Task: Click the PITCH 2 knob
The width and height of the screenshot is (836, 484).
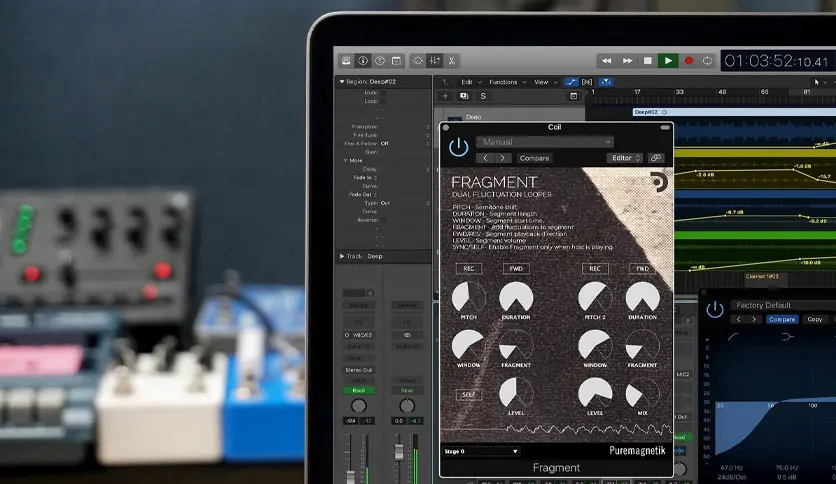Action: click(595, 297)
